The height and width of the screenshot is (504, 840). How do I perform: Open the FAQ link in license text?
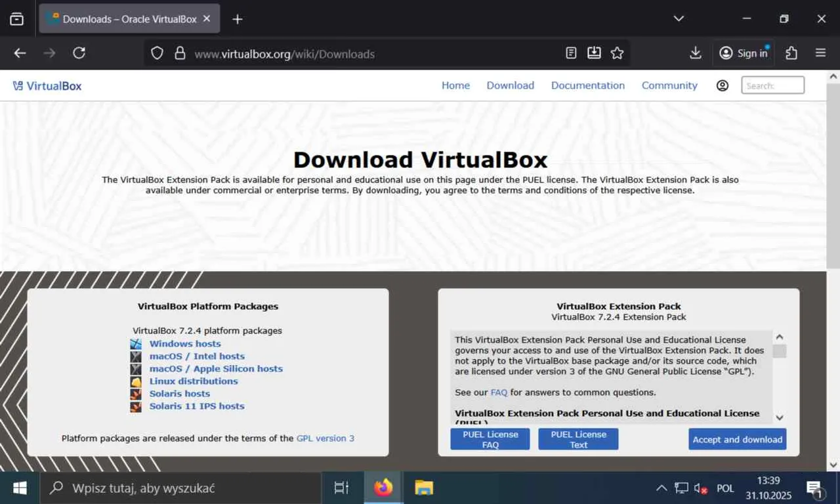(499, 392)
